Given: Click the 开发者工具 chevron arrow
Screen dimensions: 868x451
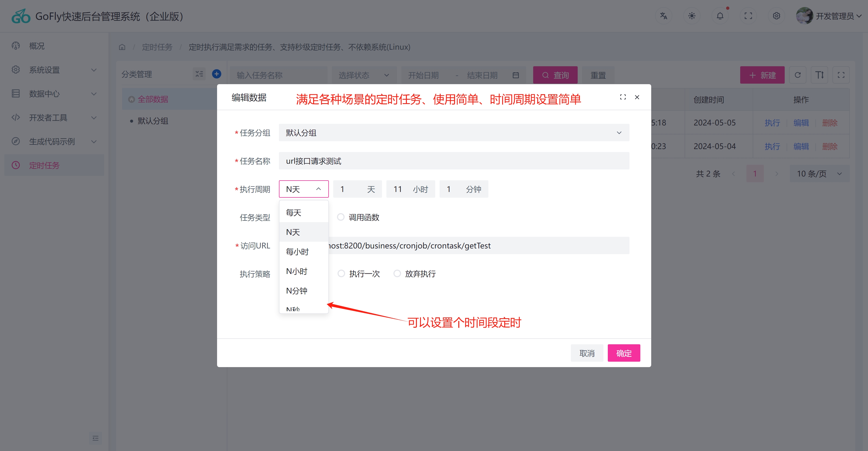Looking at the screenshot, I should coord(94,118).
